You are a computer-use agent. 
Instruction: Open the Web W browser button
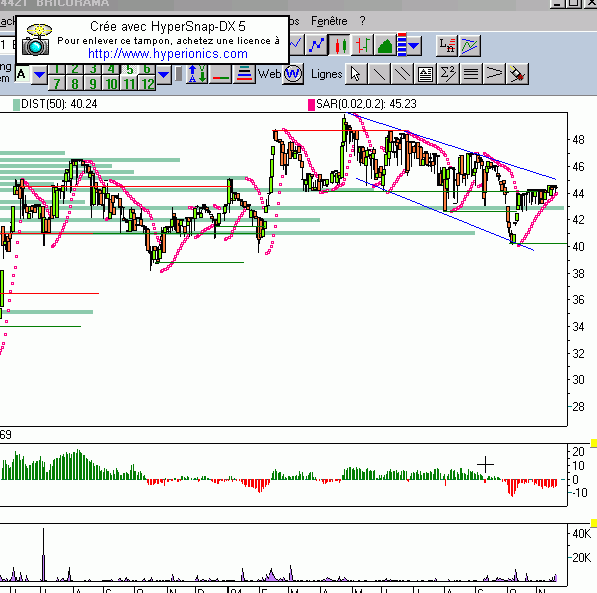pos(293,74)
